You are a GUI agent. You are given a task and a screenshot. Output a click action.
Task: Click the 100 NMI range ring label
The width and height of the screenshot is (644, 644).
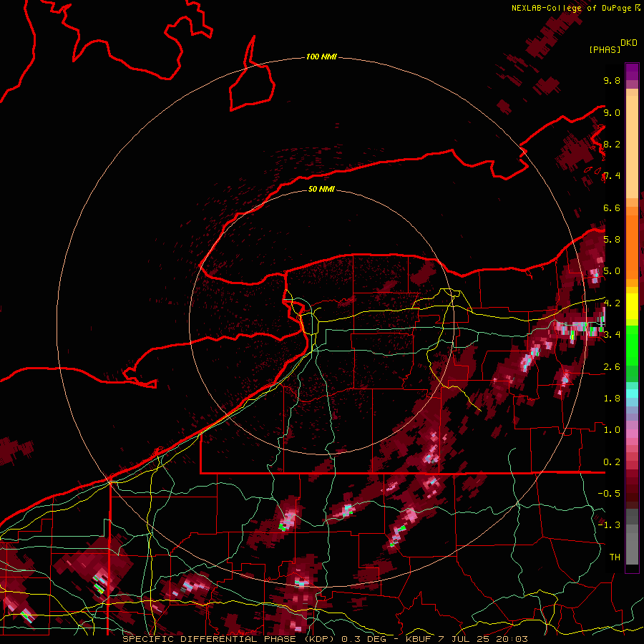click(x=321, y=57)
